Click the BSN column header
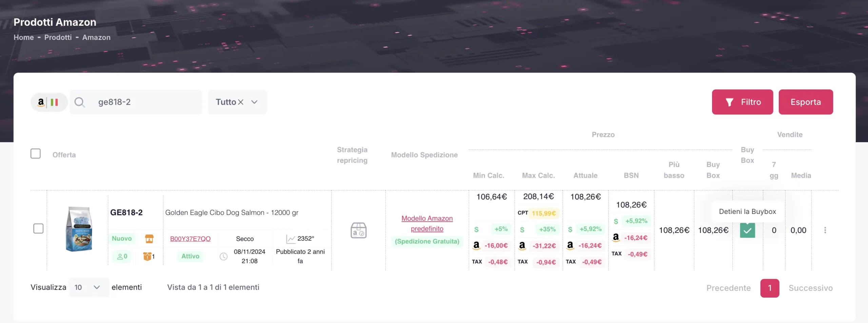The height and width of the screenshot is (323, 868). click(x=631, y=175)
